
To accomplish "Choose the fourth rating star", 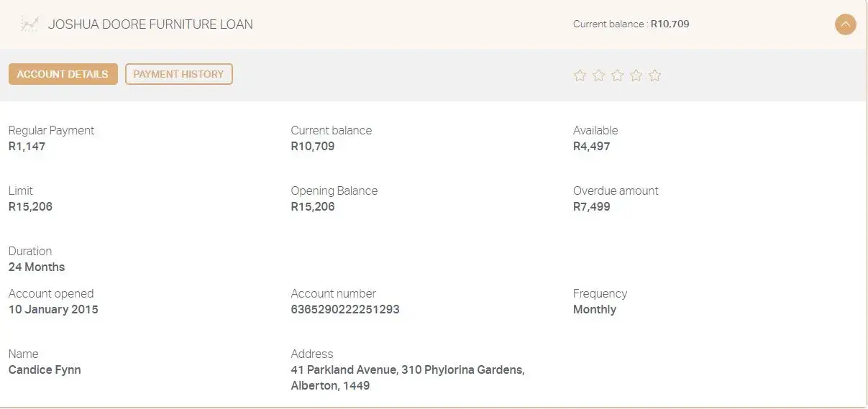I will click(x=636, y=75).
